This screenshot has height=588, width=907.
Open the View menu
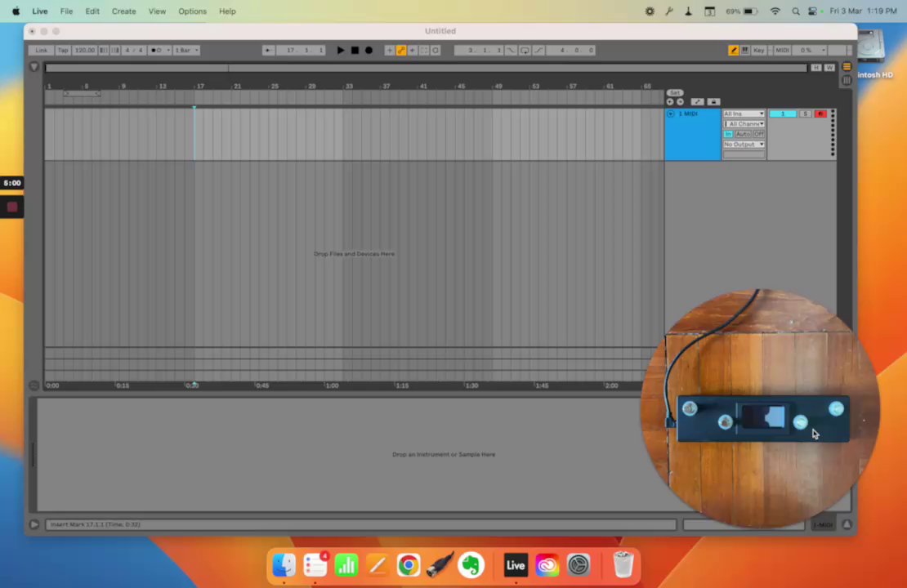tap(157, 11)
